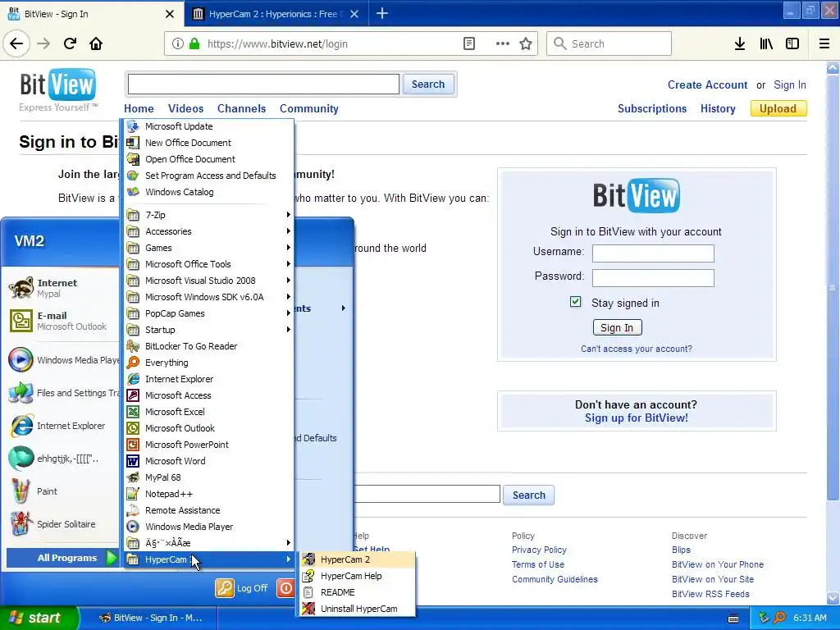The height and width of the screenshot is (630, 840).
Task: Go to BitView Channels section
Action: (x=242, y=108)
